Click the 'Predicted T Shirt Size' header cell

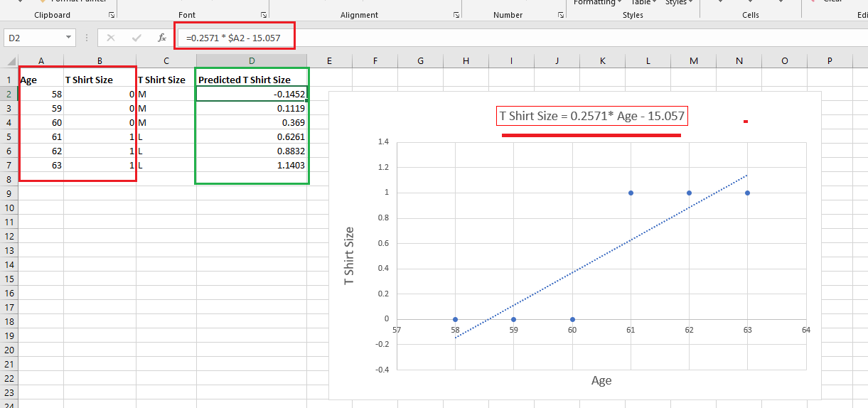click(252, 80)
